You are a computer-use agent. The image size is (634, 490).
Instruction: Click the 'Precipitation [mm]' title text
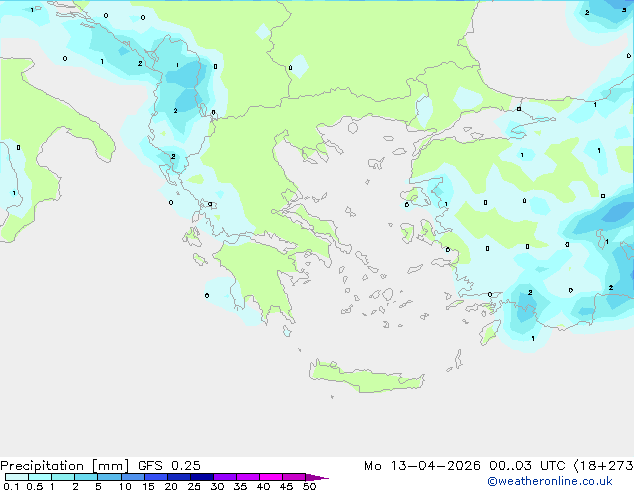pyautogui.click(x=64, y=466)
